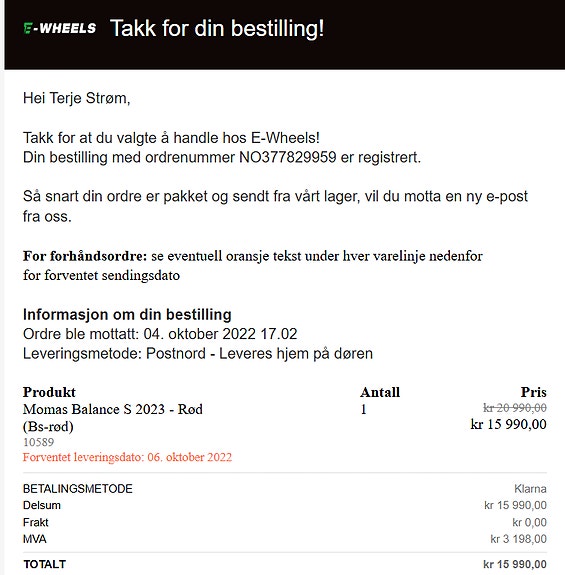Click the greeting 'Hei Terje Strøm'
565x575 pixels.
pos(76,98)
